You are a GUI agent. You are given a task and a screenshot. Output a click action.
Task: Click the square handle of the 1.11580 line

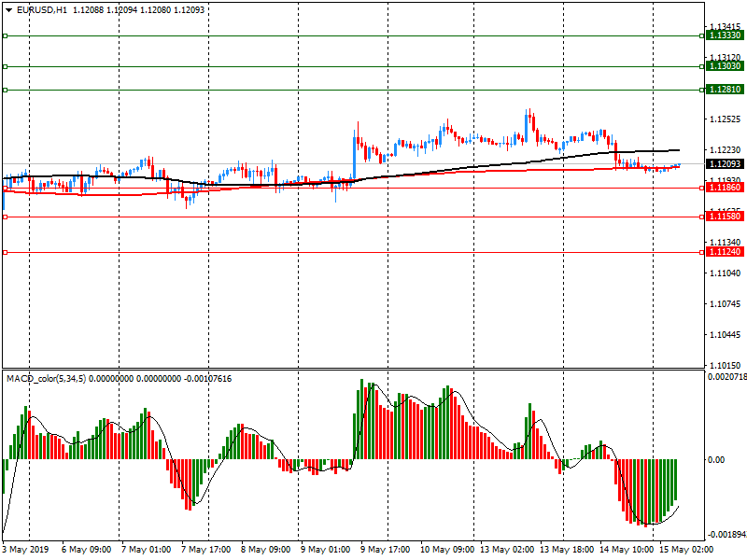[x=6, y=217]
